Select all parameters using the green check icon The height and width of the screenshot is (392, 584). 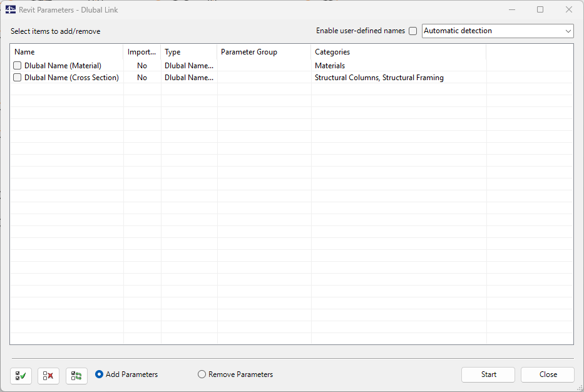20,374
